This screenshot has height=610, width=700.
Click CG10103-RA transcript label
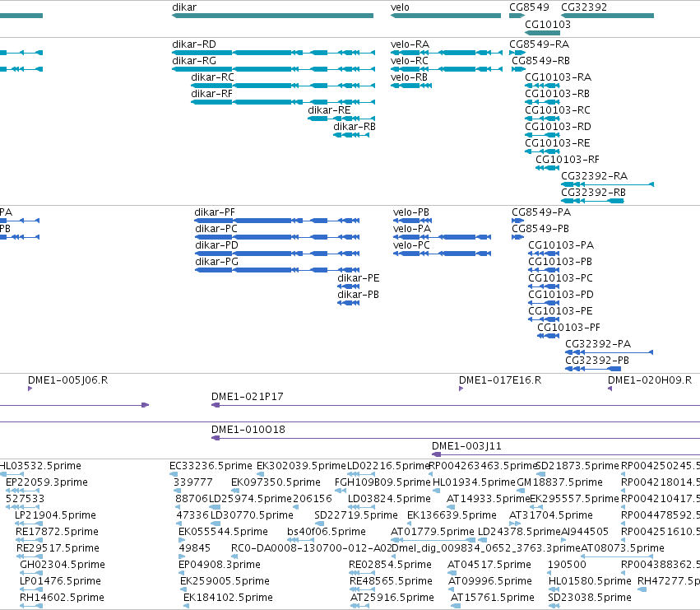(558, 77)
